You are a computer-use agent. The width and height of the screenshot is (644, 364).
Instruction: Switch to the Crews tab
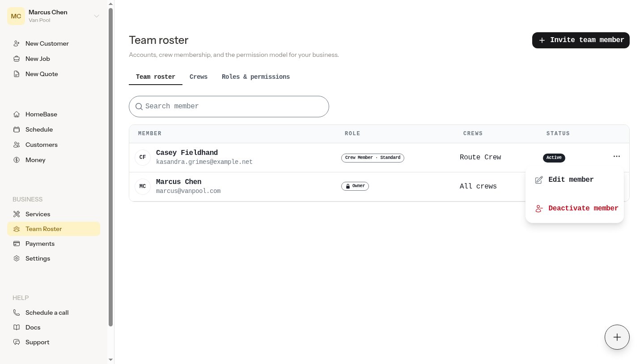pyautogui.click(x=199, y=77)
